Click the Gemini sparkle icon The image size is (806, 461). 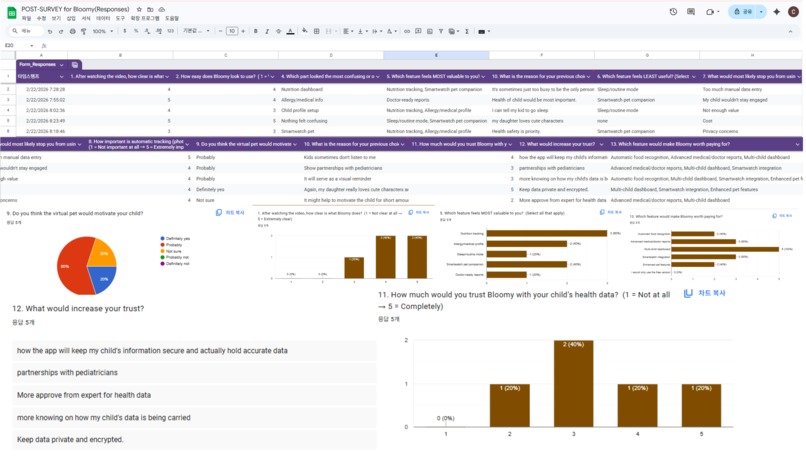click(x=776, y=12)
